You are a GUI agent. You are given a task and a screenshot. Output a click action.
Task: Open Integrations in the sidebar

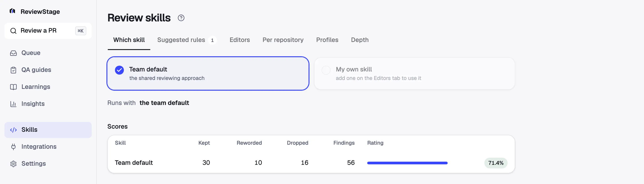(48, 147)
